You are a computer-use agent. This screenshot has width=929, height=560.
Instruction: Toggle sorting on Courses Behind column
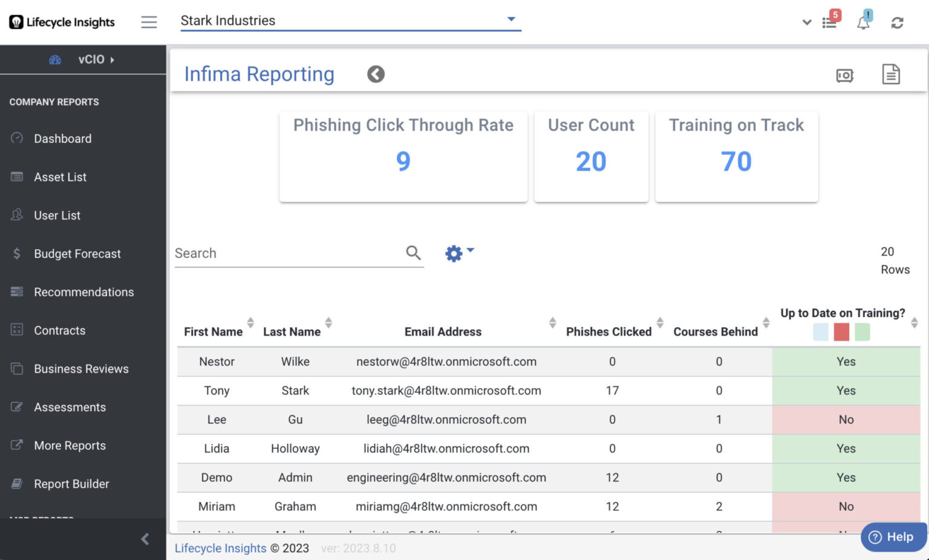point(767,322)
